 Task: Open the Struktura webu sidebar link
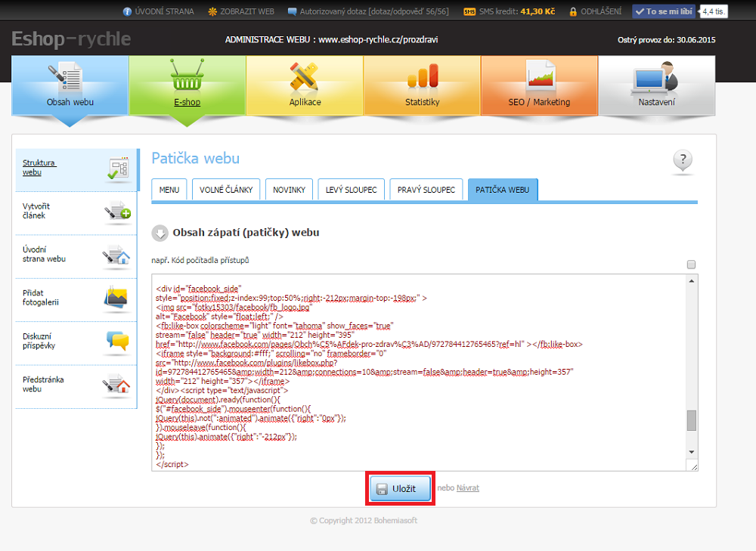[39, 167]
